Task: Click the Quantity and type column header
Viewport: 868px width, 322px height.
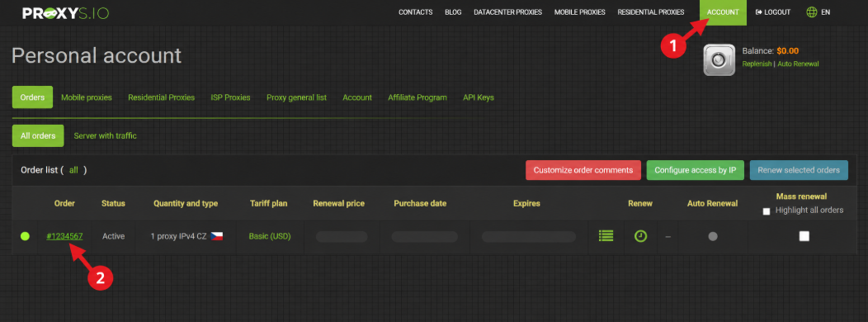Action: (x=186, y=203)
